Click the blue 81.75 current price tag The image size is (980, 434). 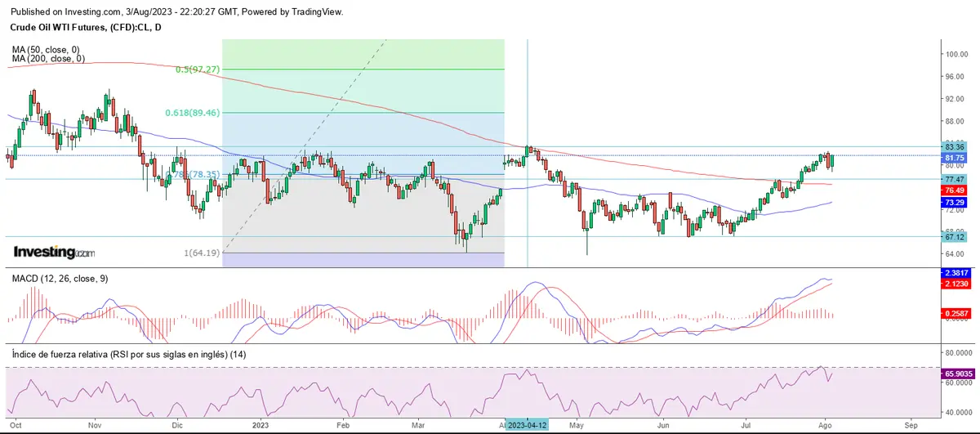(x=955, y=158)
